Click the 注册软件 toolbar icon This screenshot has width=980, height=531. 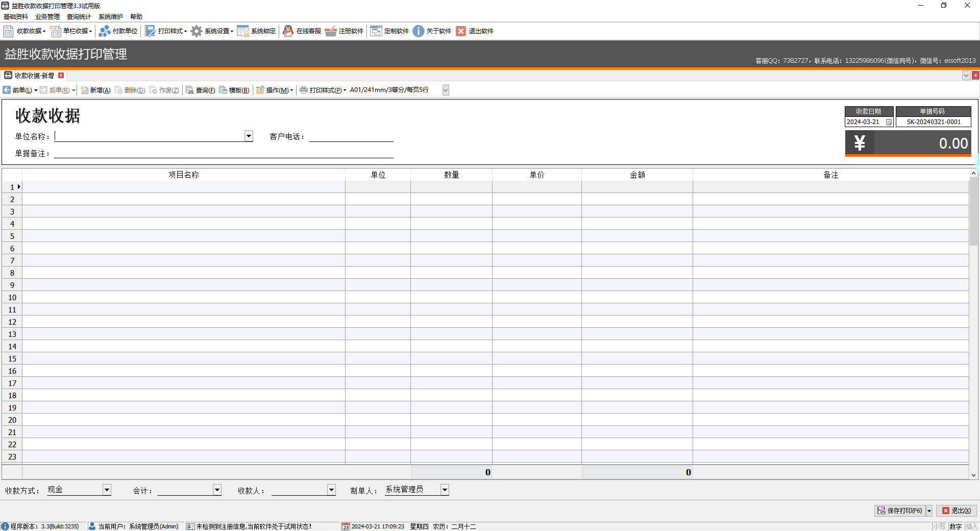coord(345,31)
